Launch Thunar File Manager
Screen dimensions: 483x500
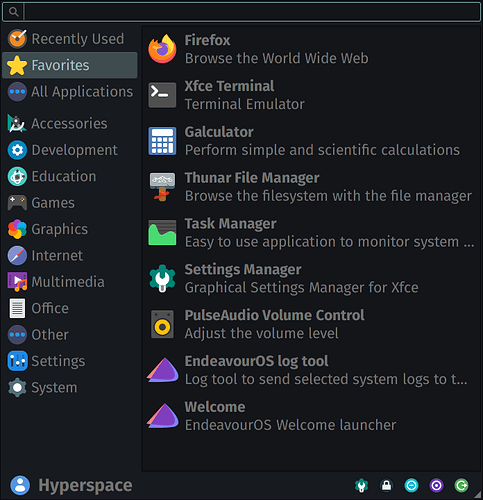click(310, 187)
